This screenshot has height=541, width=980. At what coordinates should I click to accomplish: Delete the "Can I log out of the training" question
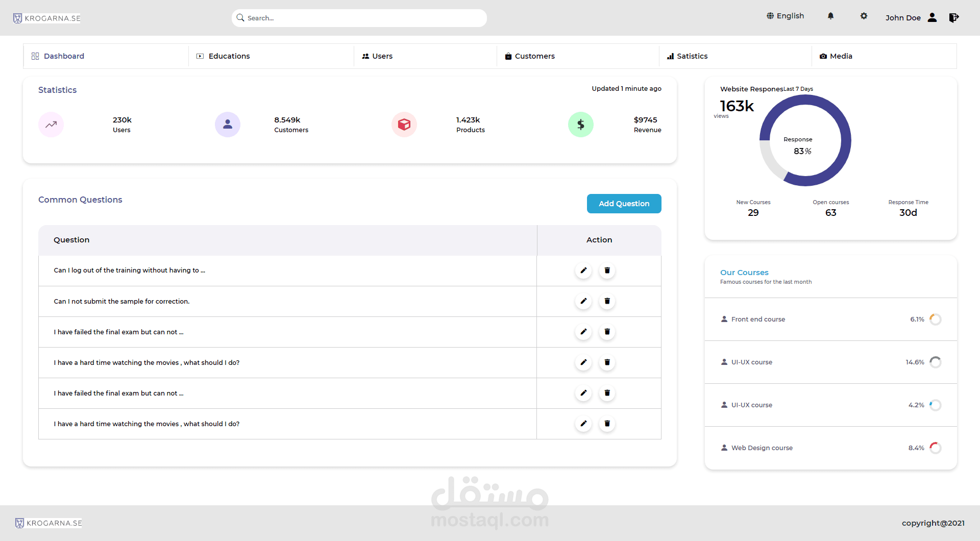tap(607, 270)
